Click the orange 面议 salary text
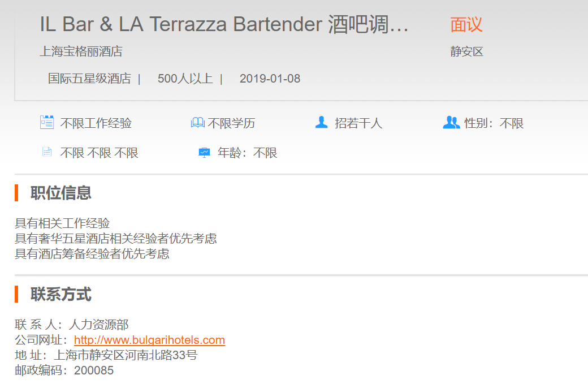The image size is (588, 388). 466,25
